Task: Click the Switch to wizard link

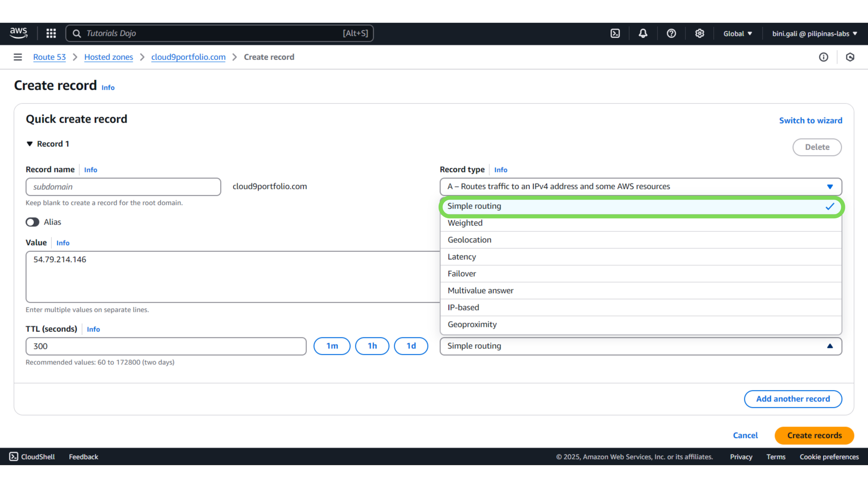Action: pos(810,120)
